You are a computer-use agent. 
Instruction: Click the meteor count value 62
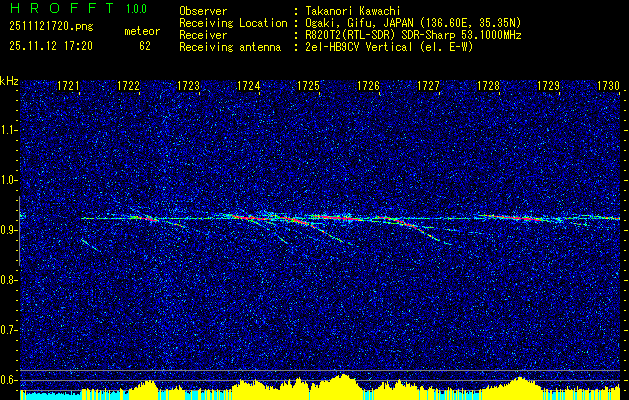(145, 46)
